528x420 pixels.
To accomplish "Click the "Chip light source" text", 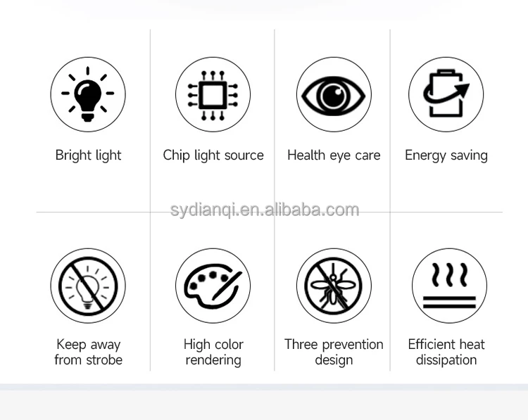I will click(213, 155).
